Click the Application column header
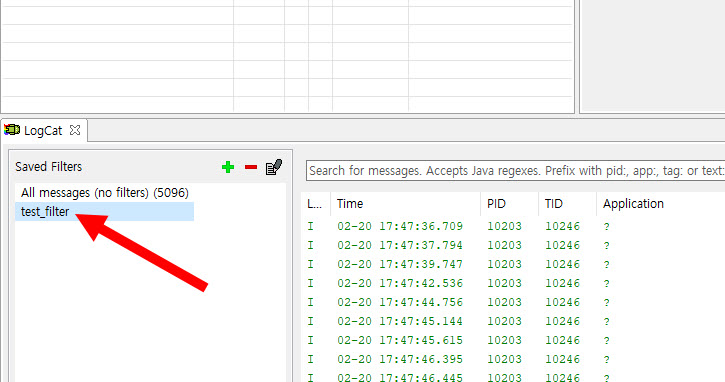 tap(661, 203)
